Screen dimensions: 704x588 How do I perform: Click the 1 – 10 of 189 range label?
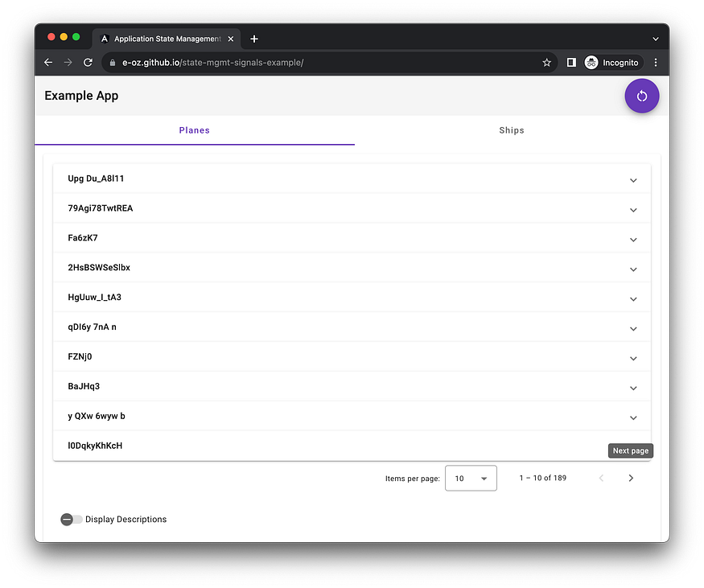coord(543,478)
